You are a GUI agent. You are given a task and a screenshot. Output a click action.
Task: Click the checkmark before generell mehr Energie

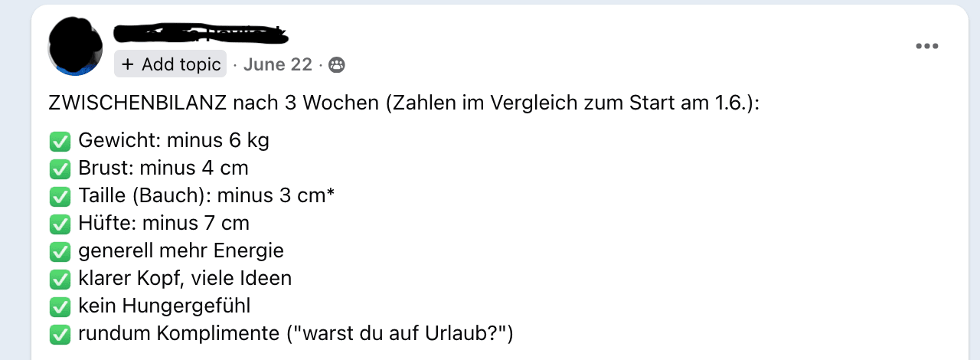[x=60, y=251]
